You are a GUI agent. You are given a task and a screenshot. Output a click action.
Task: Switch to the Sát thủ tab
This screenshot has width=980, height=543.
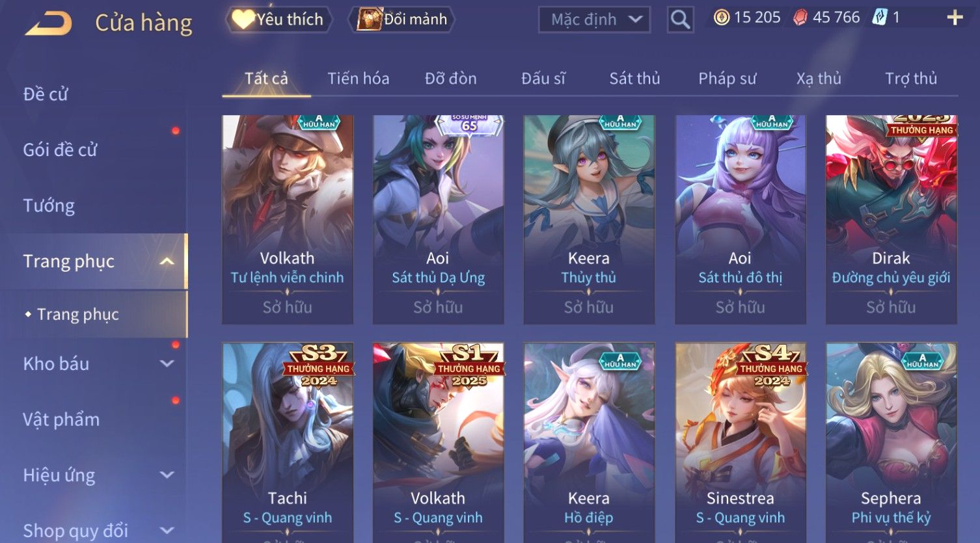634,79
